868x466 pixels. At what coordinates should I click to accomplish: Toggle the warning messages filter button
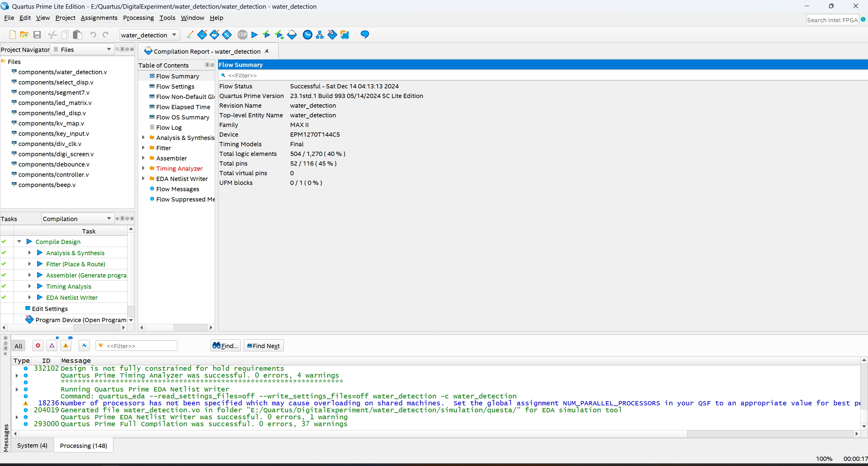[66, 346]
